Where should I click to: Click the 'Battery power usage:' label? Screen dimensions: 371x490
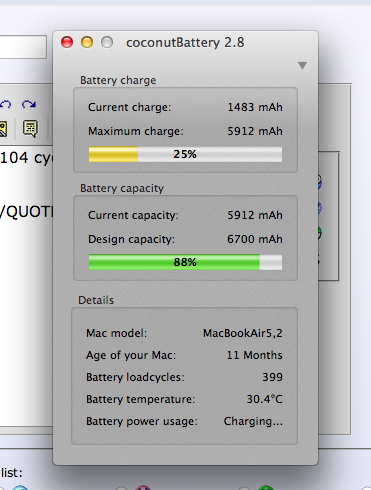point(142,421)
